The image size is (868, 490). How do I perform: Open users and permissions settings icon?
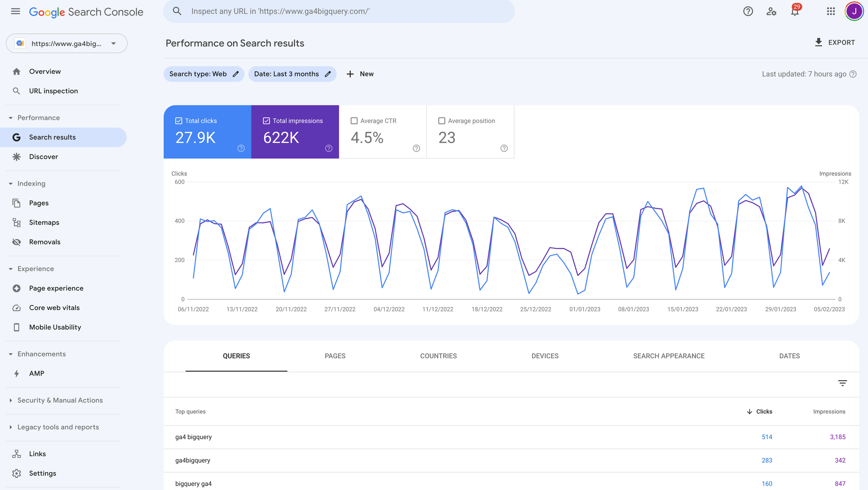tap(771, 11)
